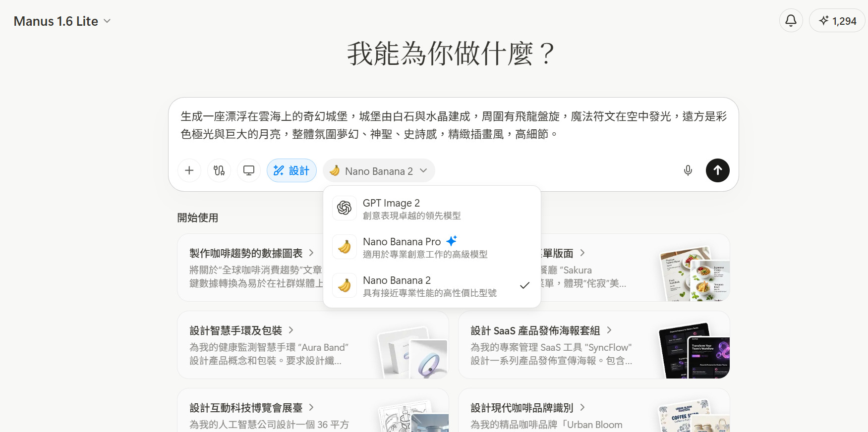
Task: Expand the Manus 1.6 Lite version dropdown
Action: pyautogui.click(x=62, y=21)
